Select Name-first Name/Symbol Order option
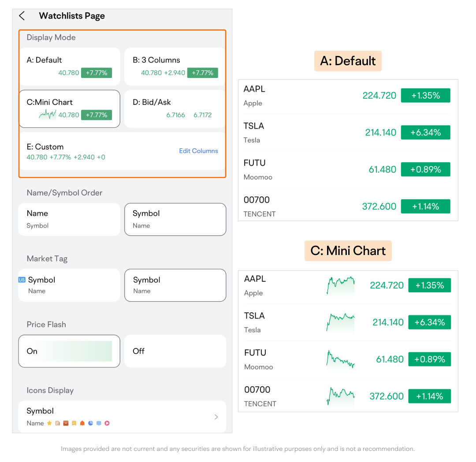Viewport: 476px width, 462px height. (x=69, y=219)
